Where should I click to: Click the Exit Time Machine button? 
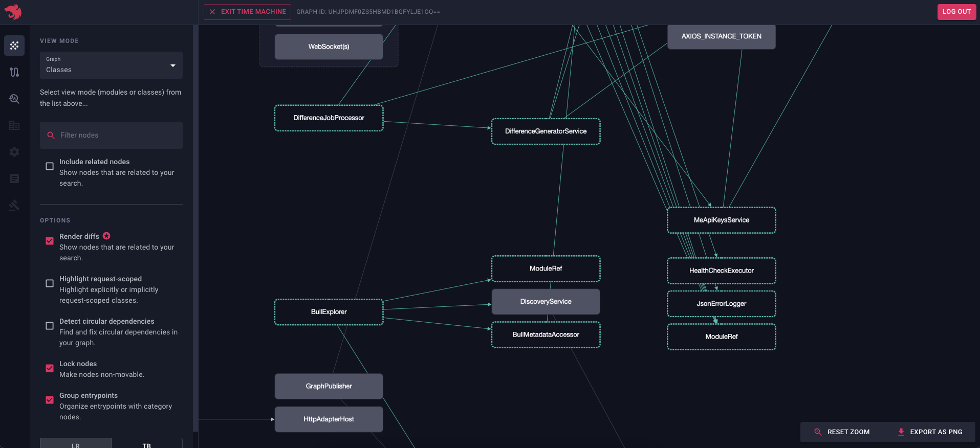point(248,12)
